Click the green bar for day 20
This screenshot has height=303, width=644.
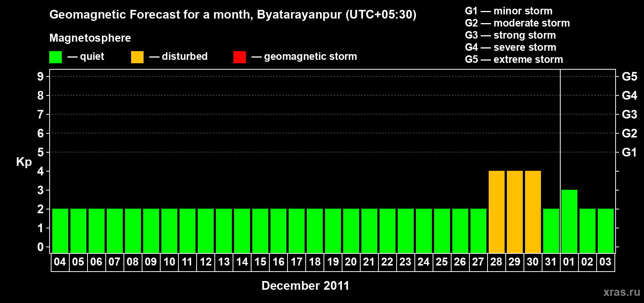point(351,231)
